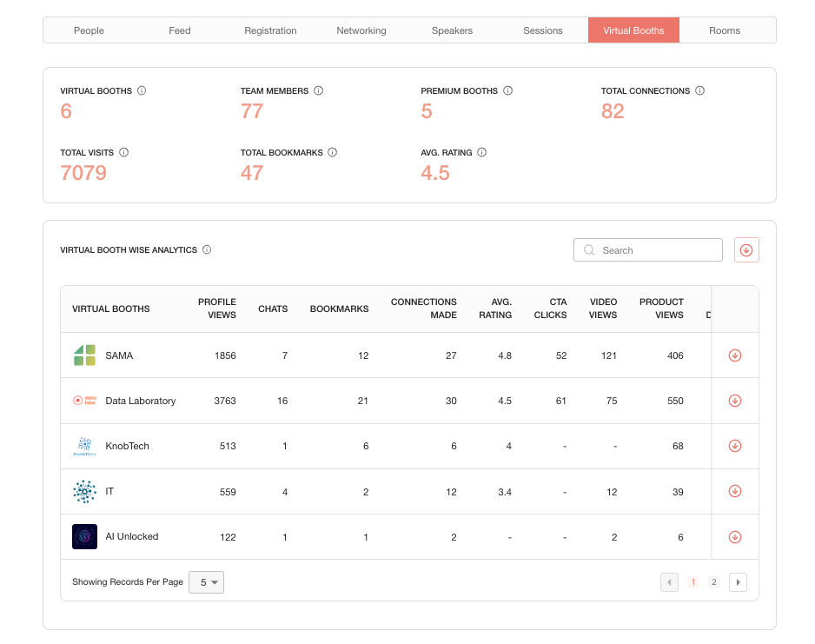Click the Team Members value 77
815x644 pixels.
(252, 111)
